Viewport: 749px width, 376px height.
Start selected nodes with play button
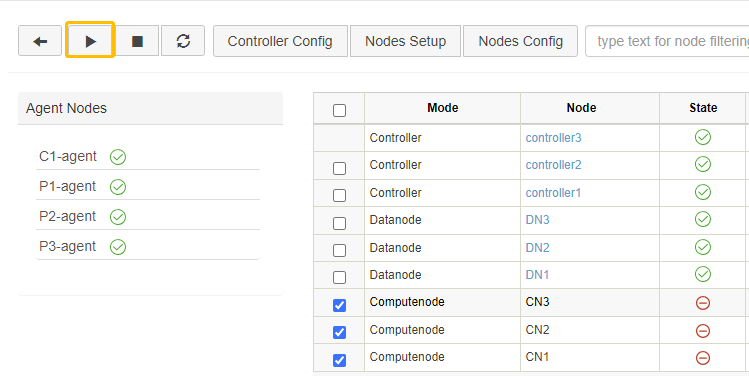[90, 41]
